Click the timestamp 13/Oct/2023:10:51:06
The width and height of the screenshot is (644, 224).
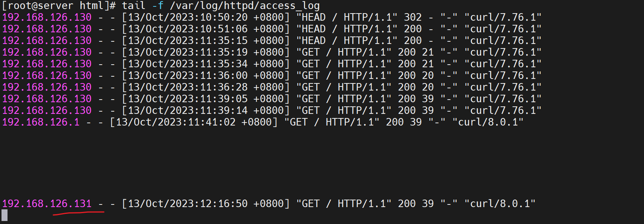pyautogui.click(x=188, y=29)
